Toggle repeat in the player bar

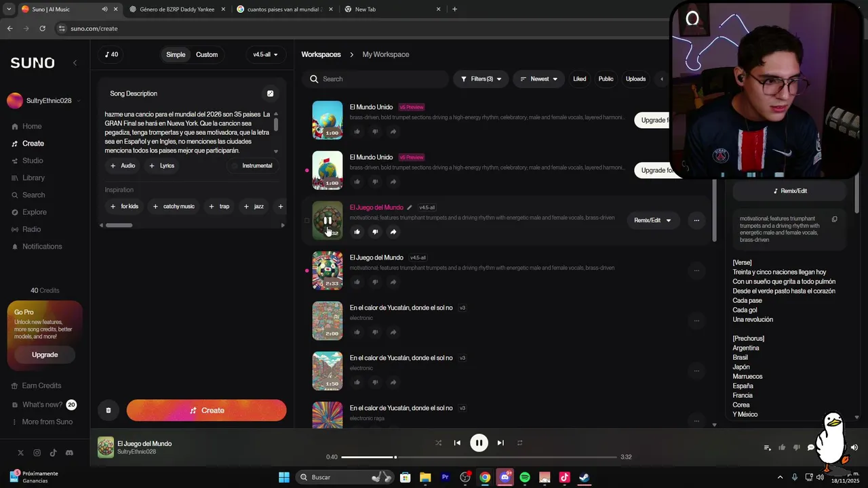(x=520, y=443)
